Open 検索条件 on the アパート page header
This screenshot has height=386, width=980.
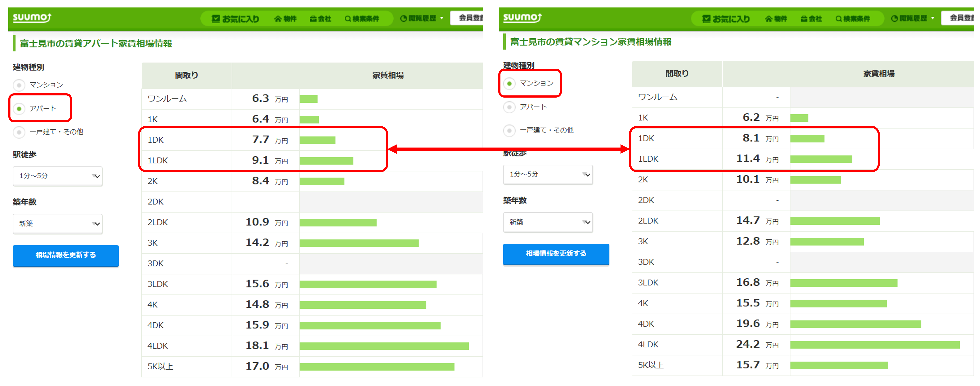point(362,19)
